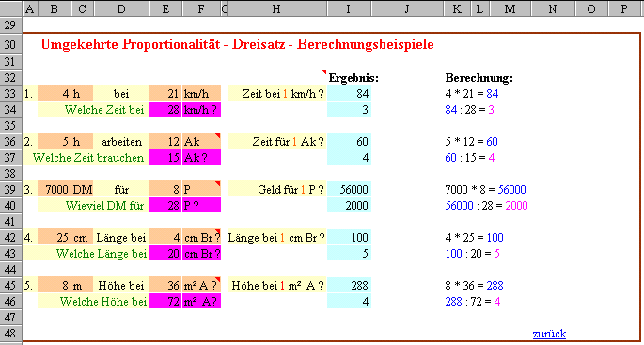Select the magenta cell containing 15
644x345 pixels.
point(165,157)
